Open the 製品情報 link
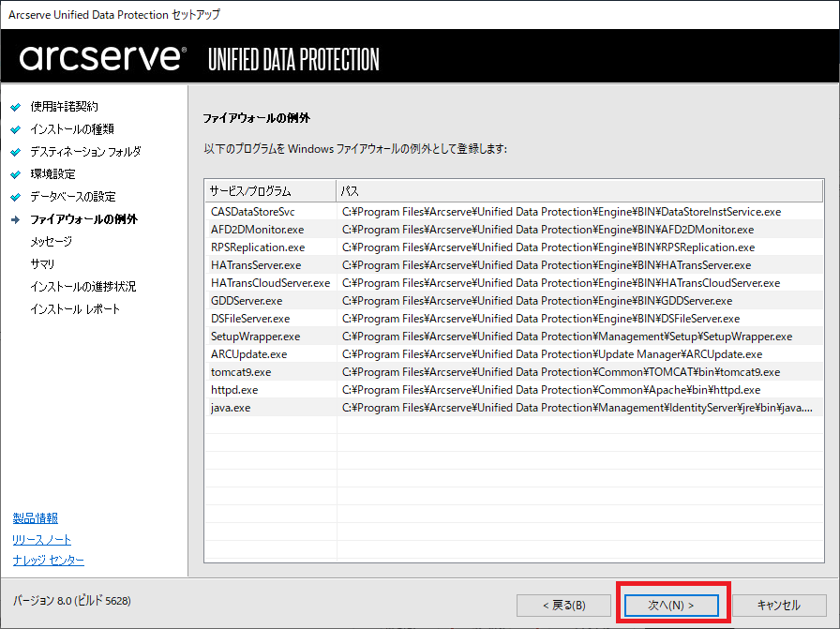Image resolution: width=840 pixels, height=629 pixels. pyautogui.click(x=36, y=518)
